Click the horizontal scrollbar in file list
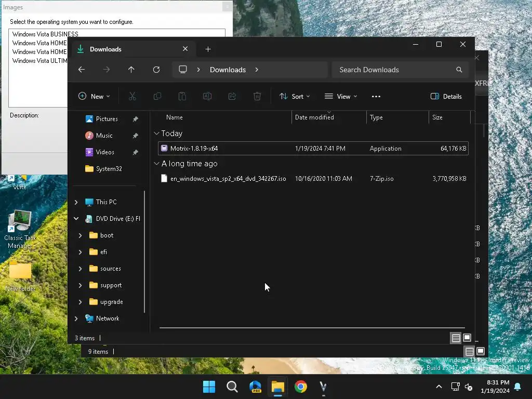The width and height of the screenshot is (532, 399). coord(312,328)
